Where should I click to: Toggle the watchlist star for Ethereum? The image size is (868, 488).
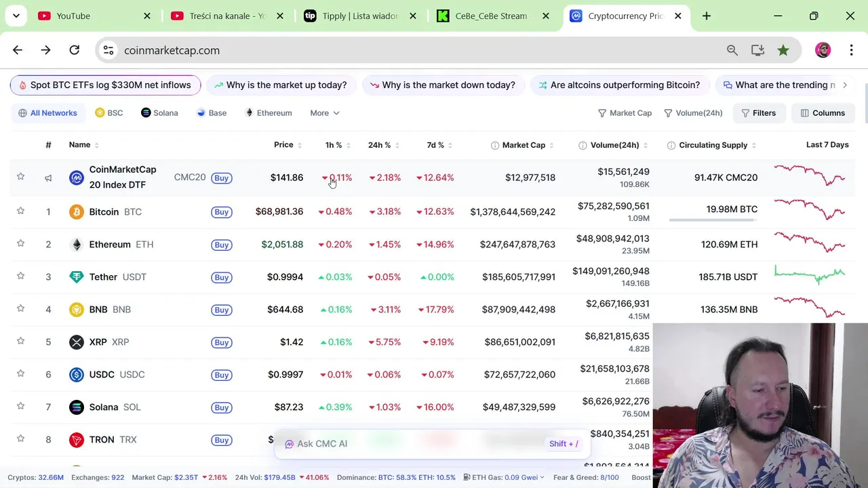pos(20,243)
